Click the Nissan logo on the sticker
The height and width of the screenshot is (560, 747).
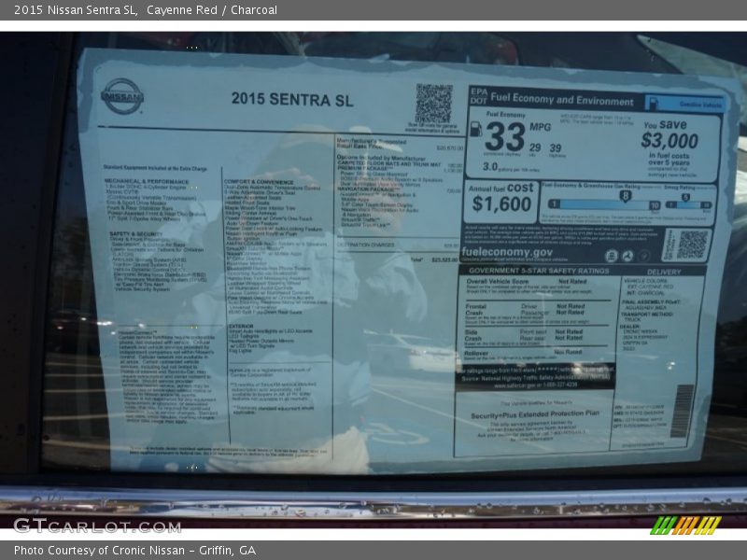pos(122,97)
